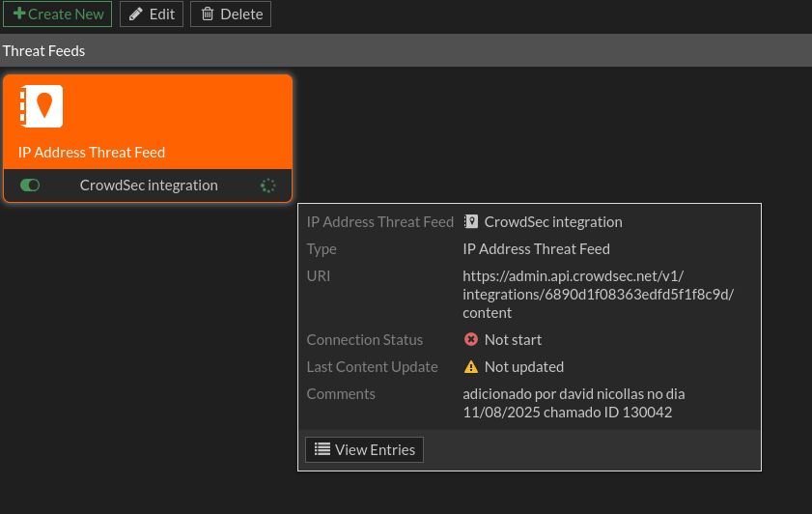812x514 pixels.
Task: Click the trash can icon in Delete button
Action: coord(208,14)
